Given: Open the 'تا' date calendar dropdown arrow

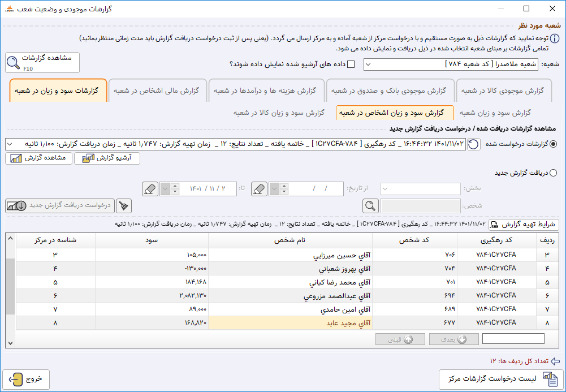Looking at the screenshot, I should pos(165,189).
